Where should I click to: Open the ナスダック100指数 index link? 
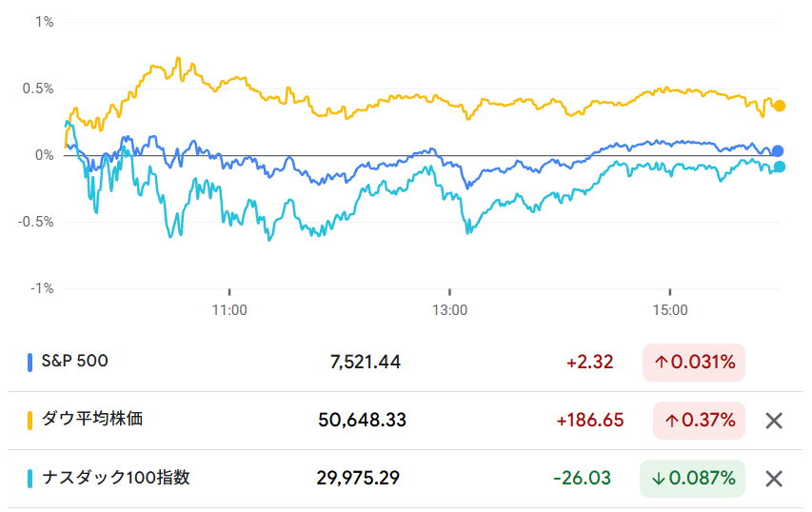tap(115, 477)
